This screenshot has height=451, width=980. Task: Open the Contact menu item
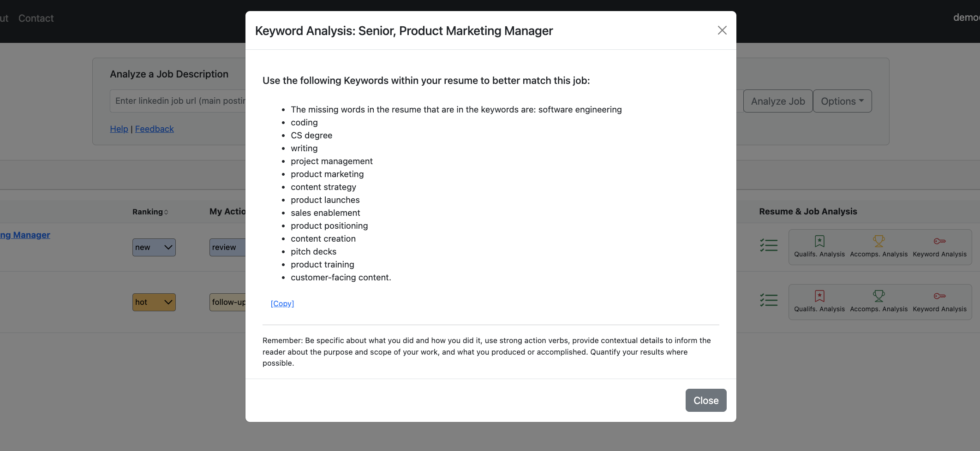tap(36, 18)
